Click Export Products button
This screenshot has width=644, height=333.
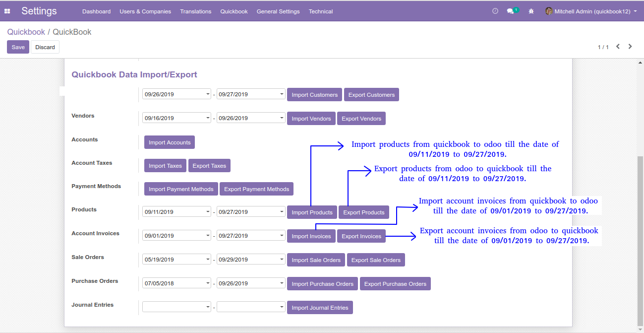(364, 212)
